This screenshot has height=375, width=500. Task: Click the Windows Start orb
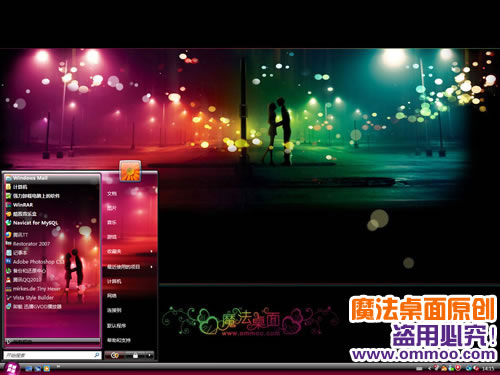11,368
